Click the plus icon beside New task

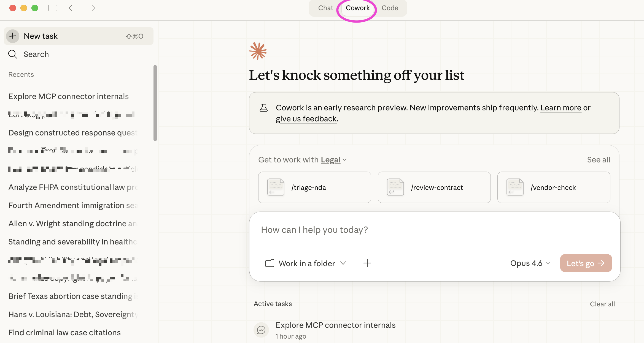13,36
